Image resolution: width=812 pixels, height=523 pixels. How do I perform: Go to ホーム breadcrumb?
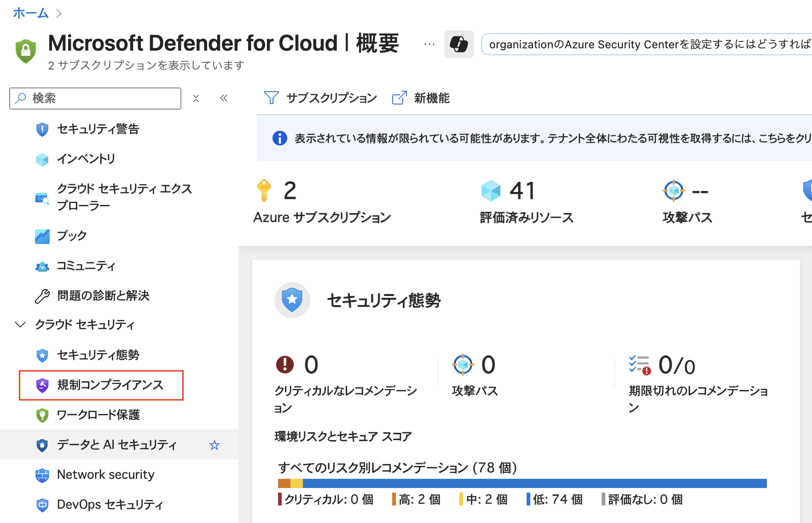(x=31, y=13)
